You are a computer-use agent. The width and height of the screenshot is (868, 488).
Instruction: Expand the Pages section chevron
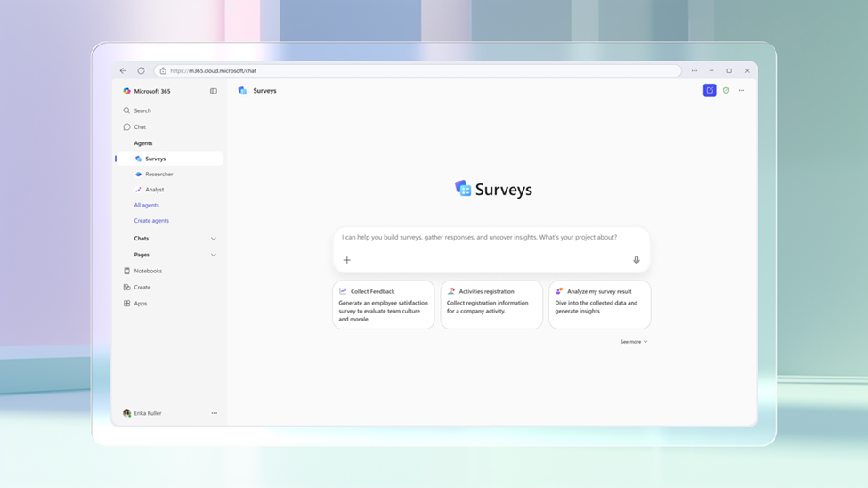pyautogui.click(x=214, y=255)
